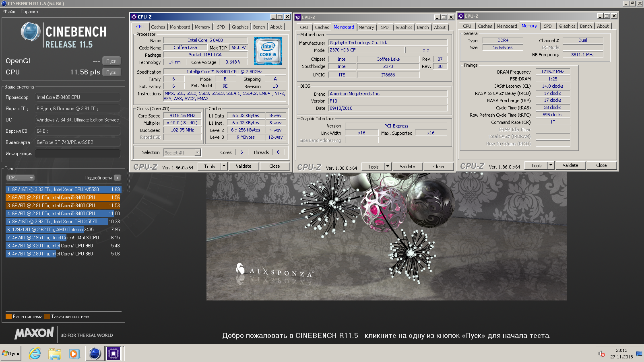Select ranking row 3 score 11.53
Image resolution: width=644 pixels, height=362 pixels.
(63, 206)
